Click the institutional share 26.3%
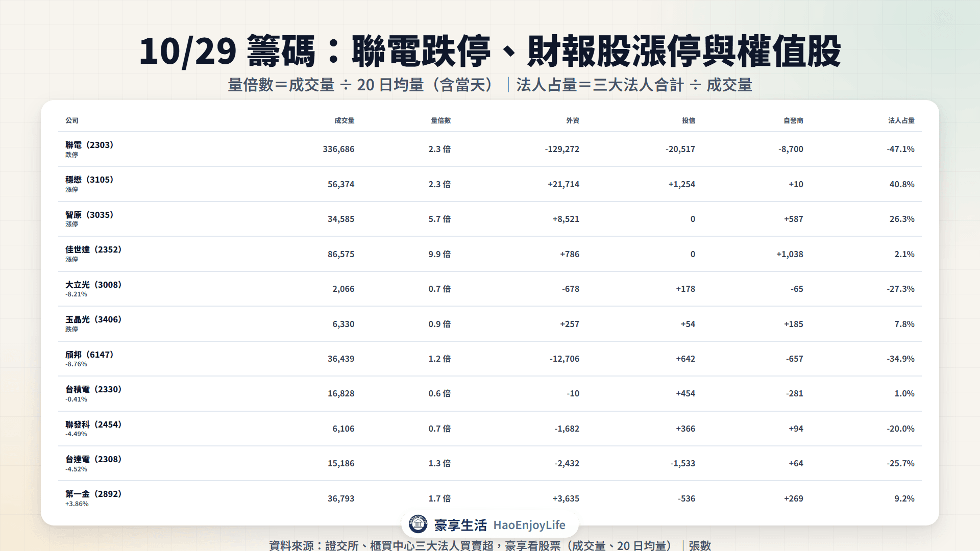The width and height of the screenshot is (980, 551). pos(902,219)
